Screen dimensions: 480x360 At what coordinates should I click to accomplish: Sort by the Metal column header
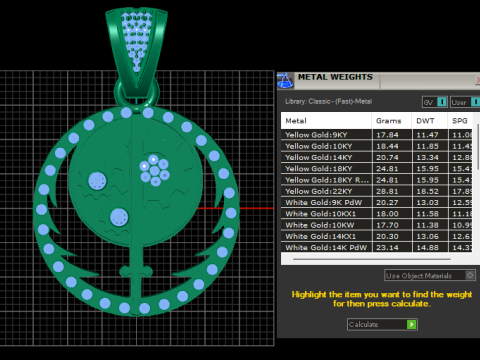(326, 121)
